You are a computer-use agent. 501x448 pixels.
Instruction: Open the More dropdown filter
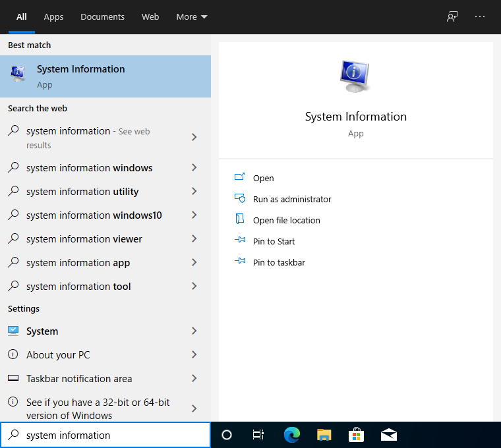pyautogui.click(x=192, y=16)
